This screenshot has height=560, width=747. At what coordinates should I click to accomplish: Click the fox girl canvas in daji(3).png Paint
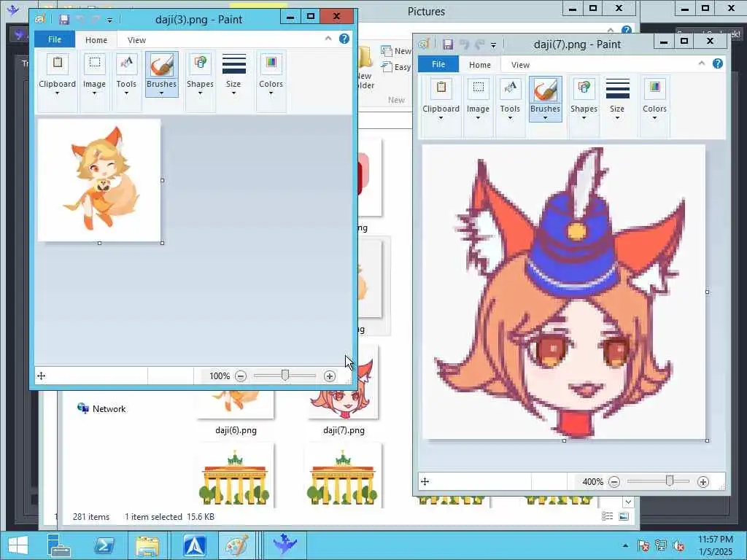(99, 180)
